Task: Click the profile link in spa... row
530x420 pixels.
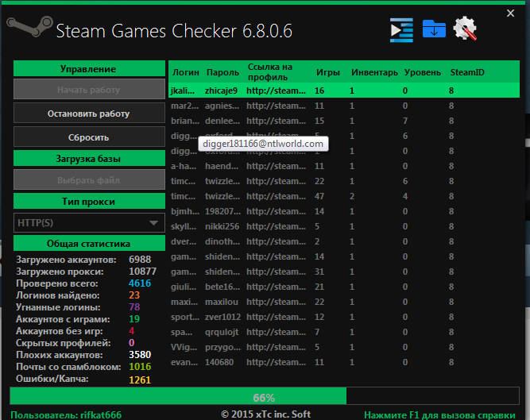Action: pos(277,332)
